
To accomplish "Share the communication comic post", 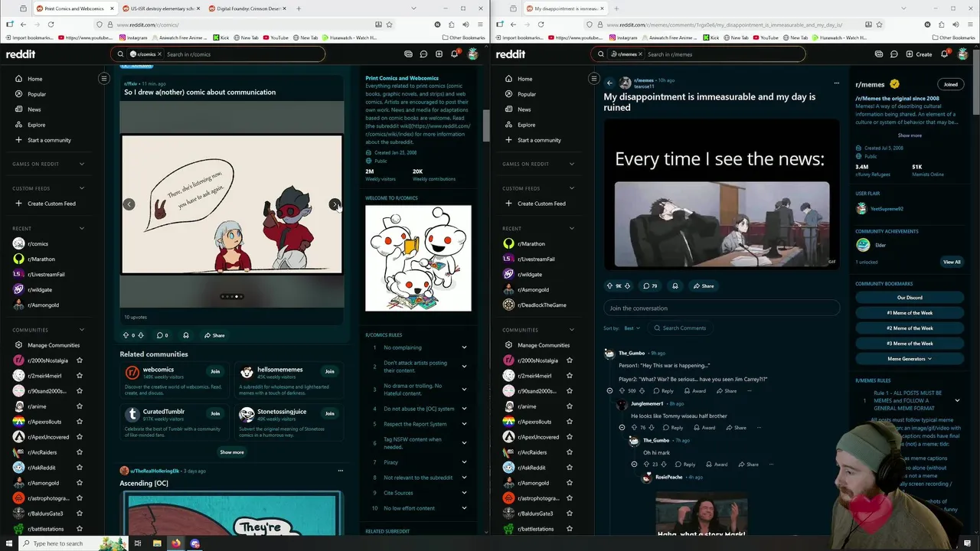I will (214, 335).
